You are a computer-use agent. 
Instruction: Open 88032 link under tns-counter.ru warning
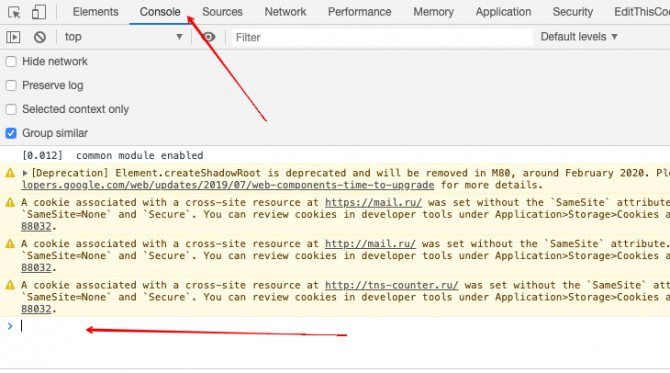click(x=36, y=309)
